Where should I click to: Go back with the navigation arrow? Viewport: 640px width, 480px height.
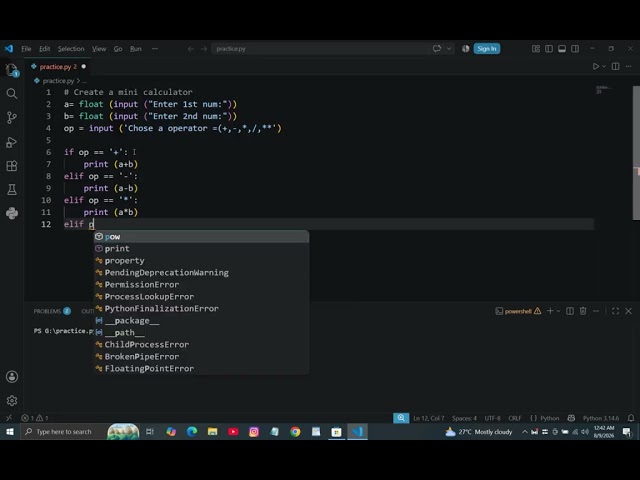click(x=191, y=49)
